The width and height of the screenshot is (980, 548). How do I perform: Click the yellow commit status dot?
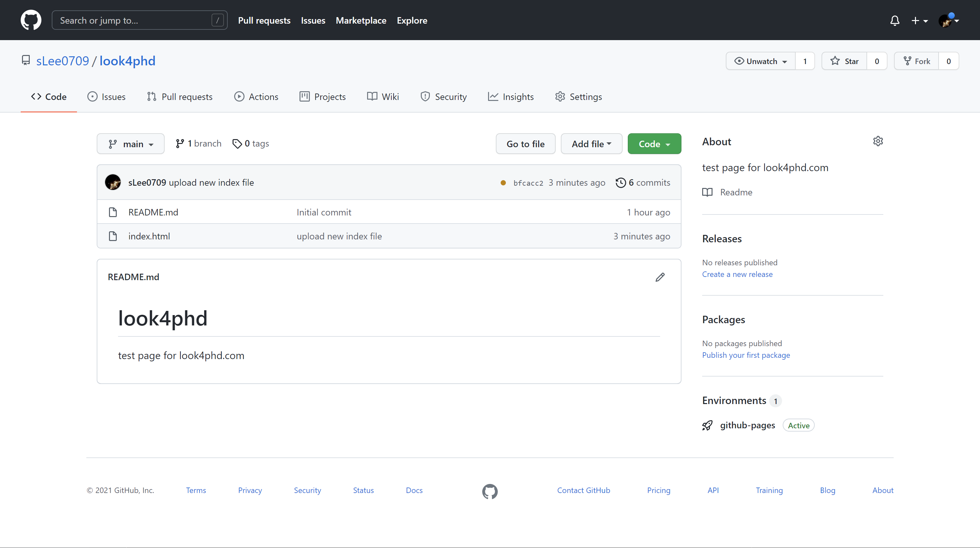pos(503,183)
